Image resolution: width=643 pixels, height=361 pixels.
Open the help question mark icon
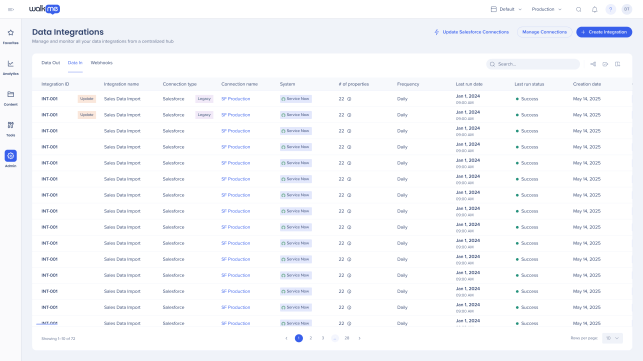[x=611, y=9]
